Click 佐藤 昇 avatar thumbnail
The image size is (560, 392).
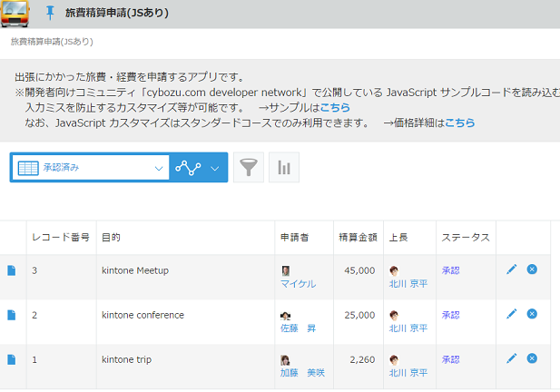[285, 316]
